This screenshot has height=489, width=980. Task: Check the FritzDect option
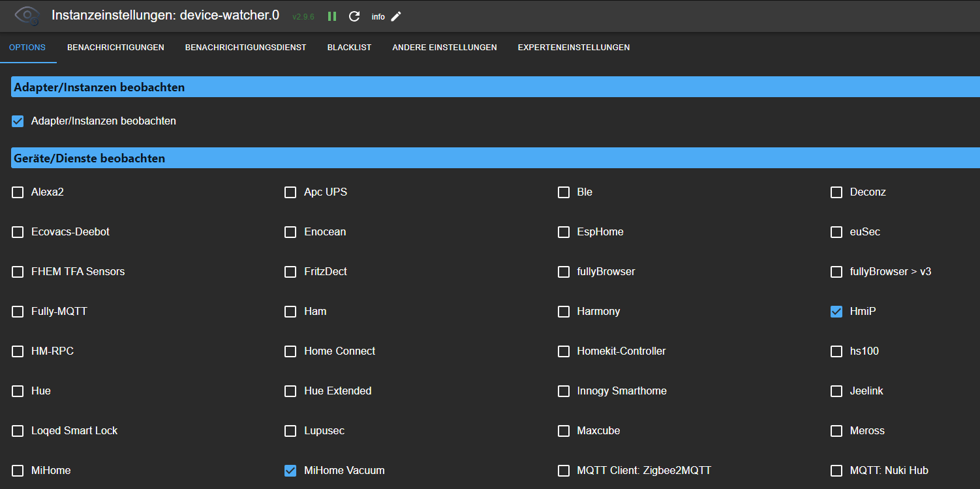coord(290,272)
